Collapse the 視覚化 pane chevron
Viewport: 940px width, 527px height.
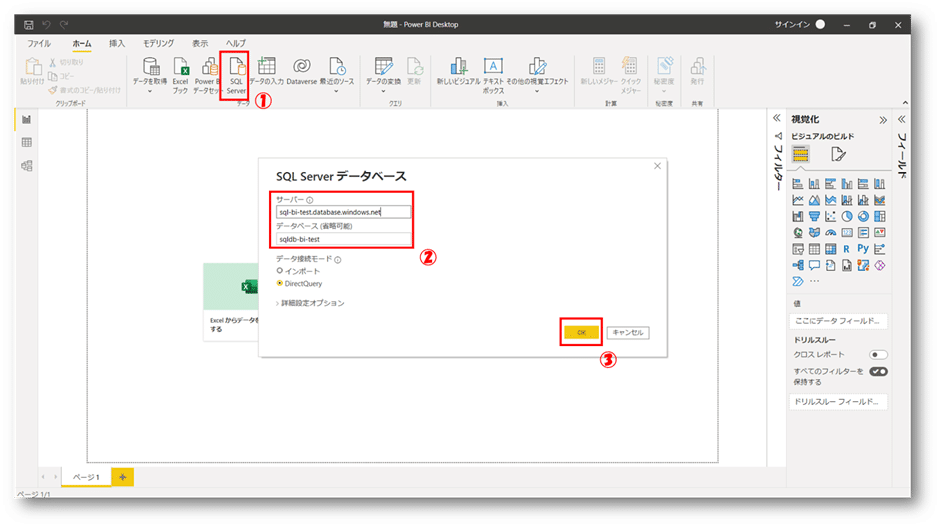coord(883,120)
